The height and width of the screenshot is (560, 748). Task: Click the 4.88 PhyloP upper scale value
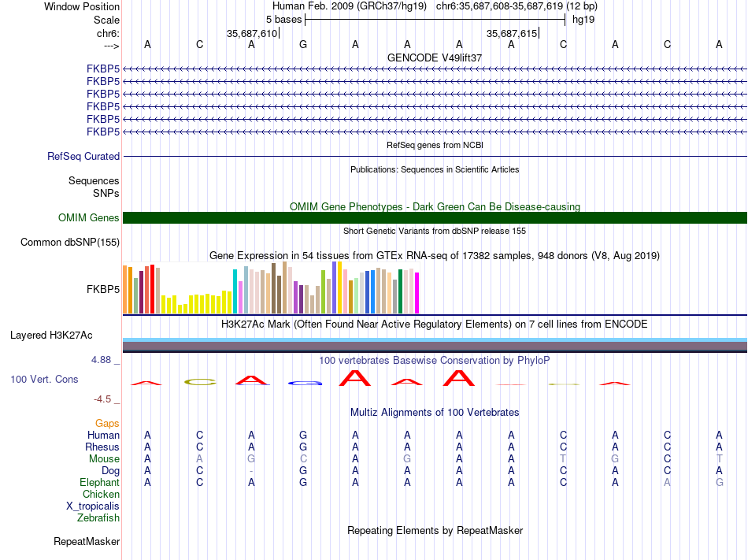[101, 360]
